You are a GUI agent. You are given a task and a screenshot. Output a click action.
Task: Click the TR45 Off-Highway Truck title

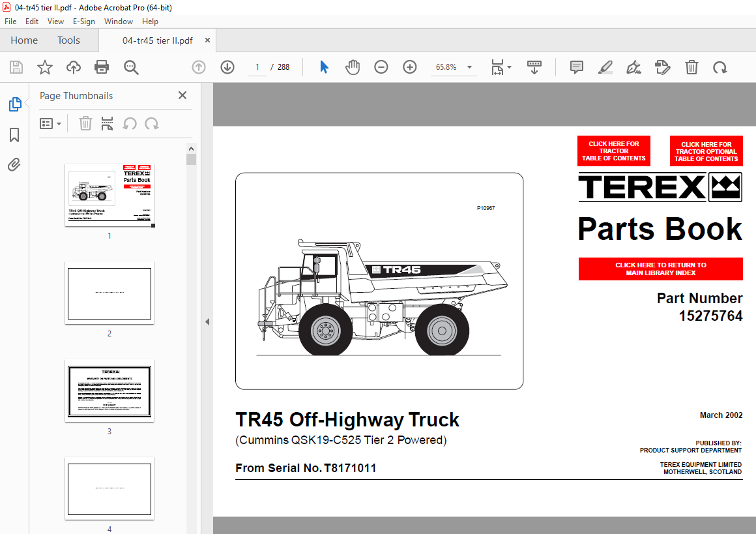[x=347, y=420]
